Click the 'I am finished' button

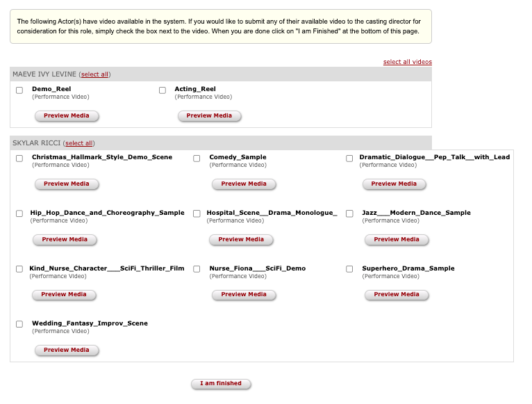221,384
